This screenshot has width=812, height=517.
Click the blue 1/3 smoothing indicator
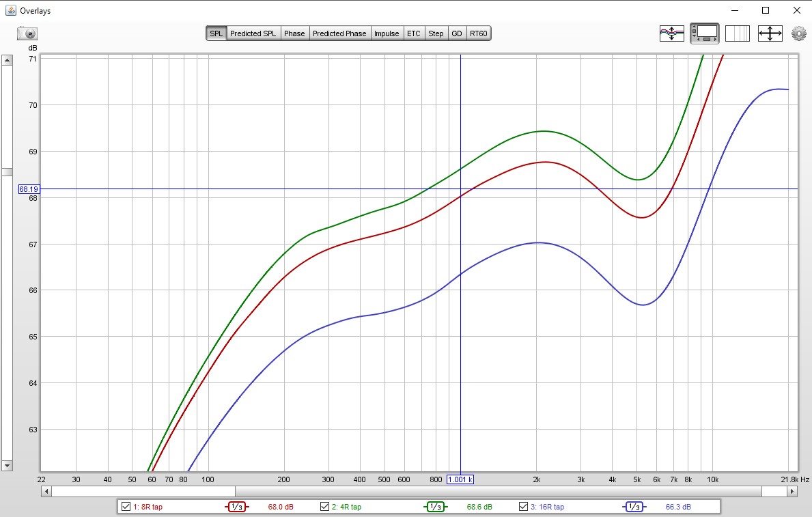634,507
